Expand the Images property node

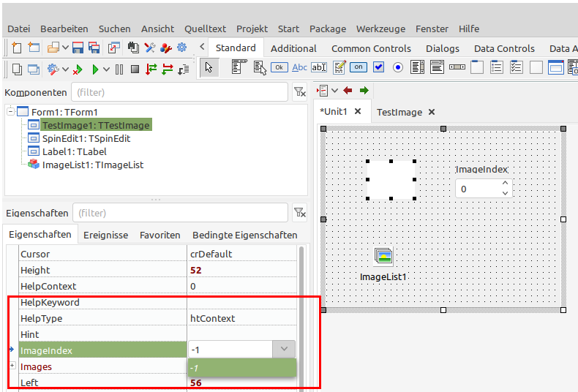[x=12, y=366]
